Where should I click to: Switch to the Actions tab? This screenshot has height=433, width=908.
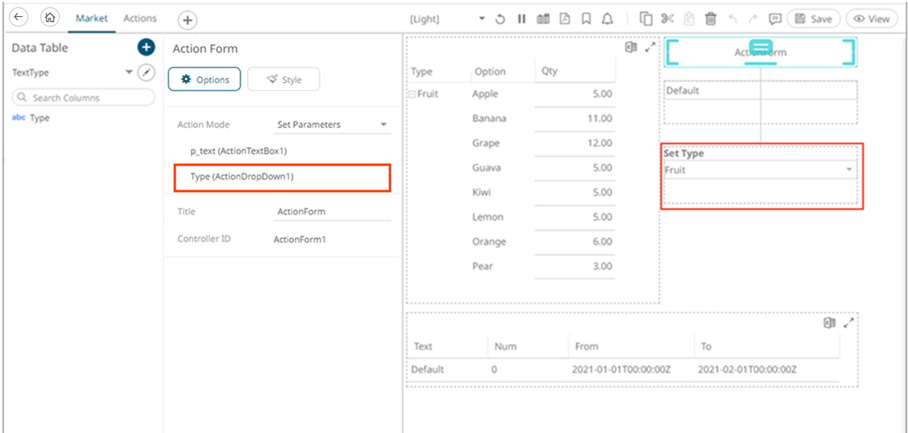[139, 19]
